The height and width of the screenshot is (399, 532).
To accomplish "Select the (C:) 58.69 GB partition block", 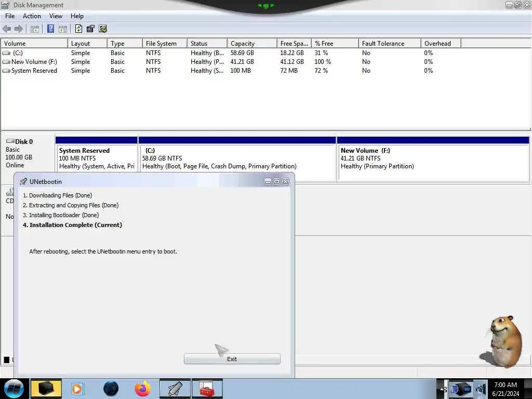I will click(x=237, y=158).
